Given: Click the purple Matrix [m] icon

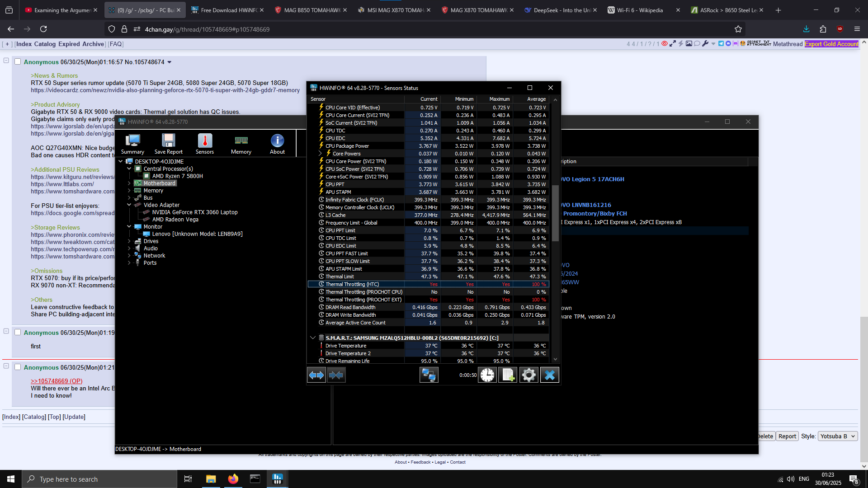Looking at the screenshot, I should point(736,44).
